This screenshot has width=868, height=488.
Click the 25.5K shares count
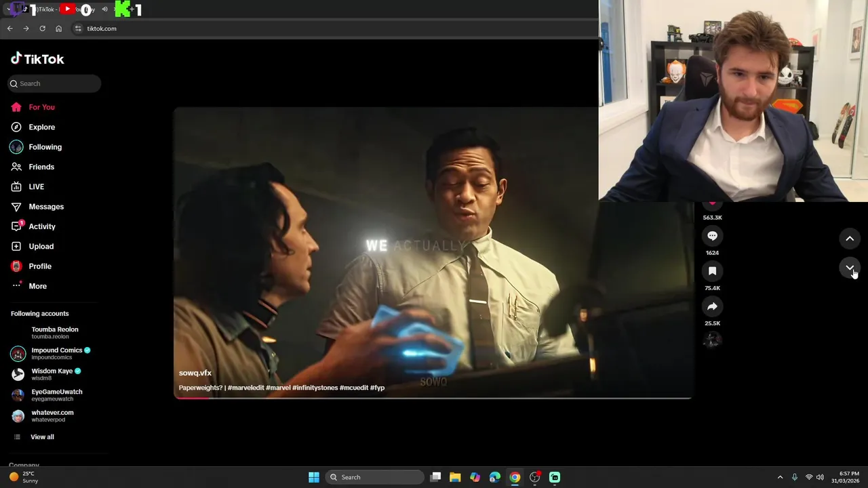[712, 323]
